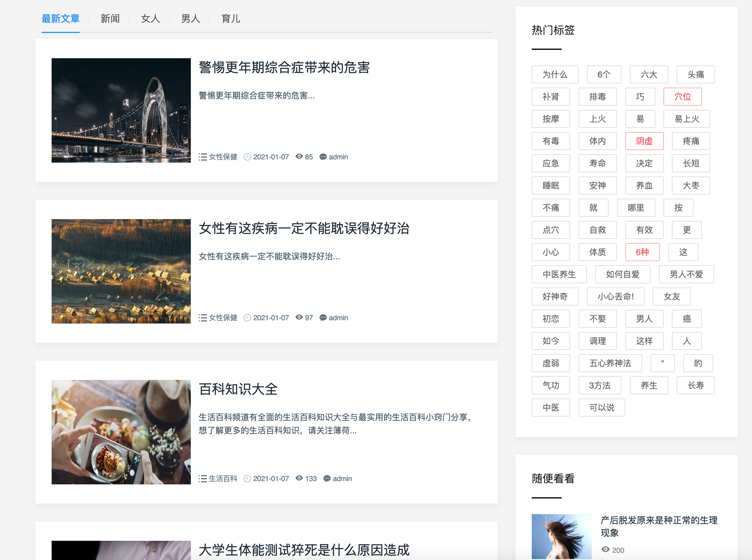This screenshot has height=560, width=752.
Task: Choose the red 阴虚 tag
Action: point(644,141)
